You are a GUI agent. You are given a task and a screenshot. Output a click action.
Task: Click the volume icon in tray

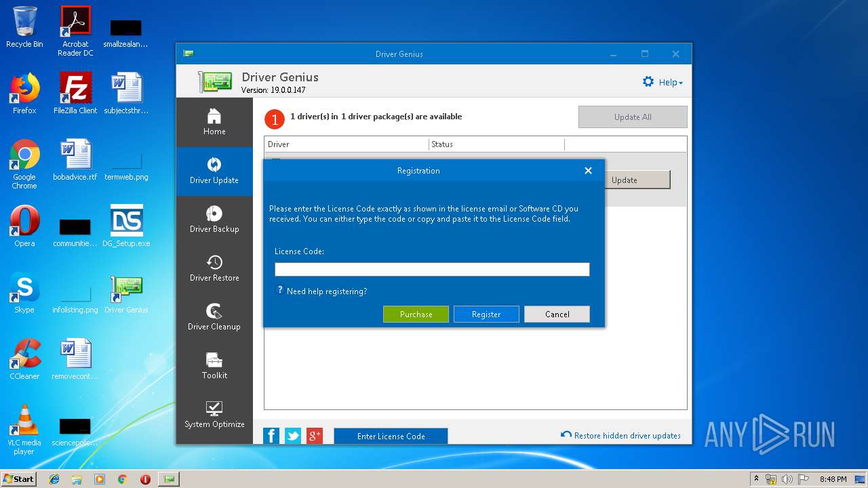coord(787,479)
